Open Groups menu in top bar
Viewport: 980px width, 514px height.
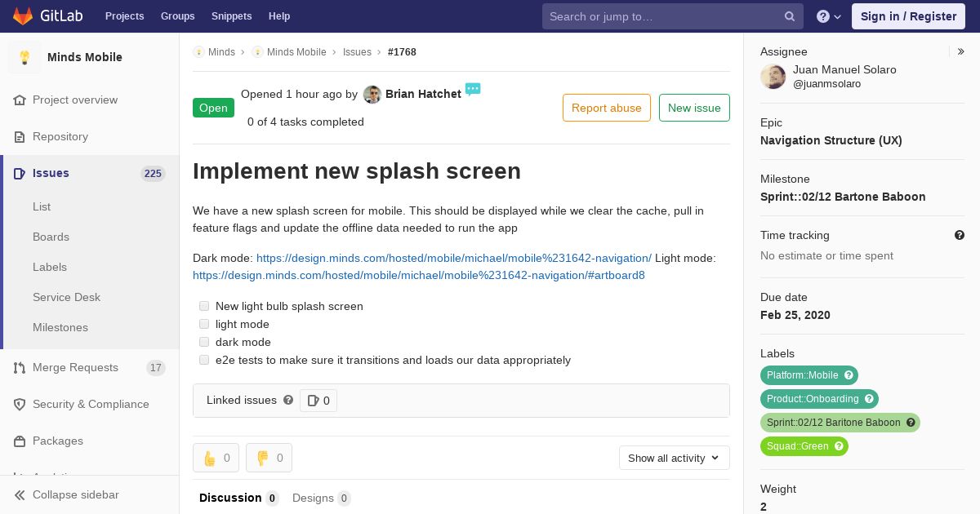point(177,16)
